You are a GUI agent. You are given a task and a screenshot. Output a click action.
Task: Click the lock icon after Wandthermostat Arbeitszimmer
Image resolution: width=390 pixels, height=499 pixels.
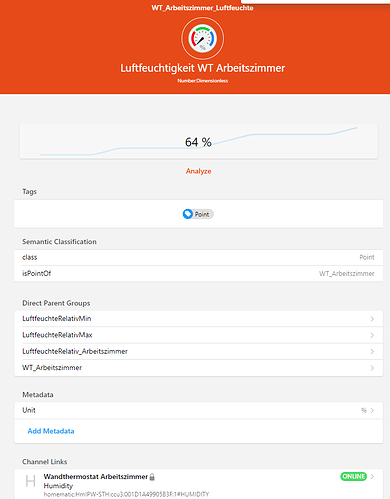coord(152,477)
